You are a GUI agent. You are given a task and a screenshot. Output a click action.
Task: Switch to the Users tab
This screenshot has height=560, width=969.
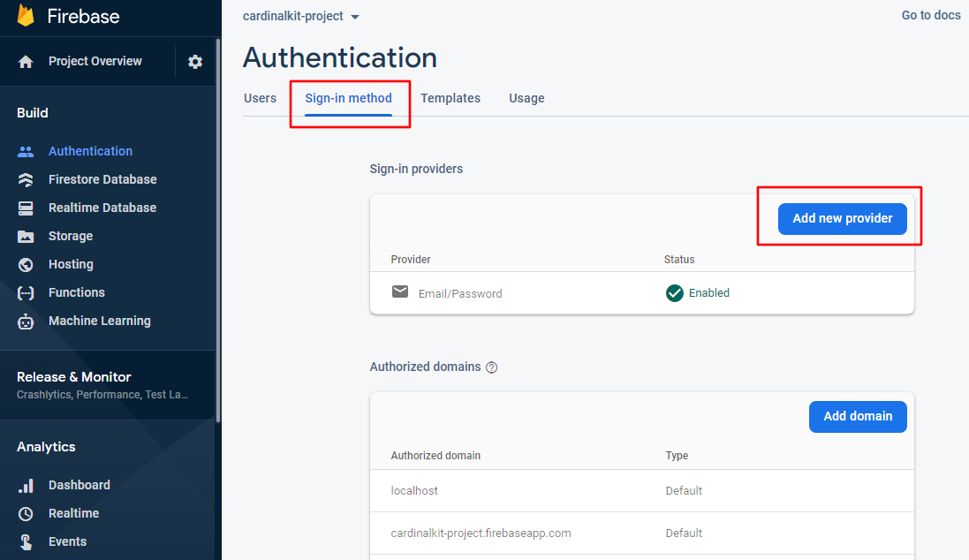[x=260, y=98]
